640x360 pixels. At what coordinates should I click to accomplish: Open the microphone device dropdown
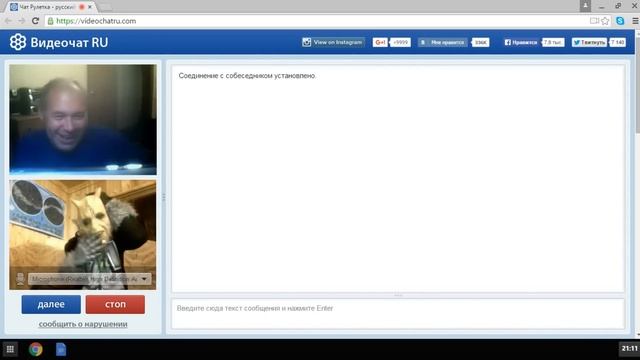click(x=89, y=279)
